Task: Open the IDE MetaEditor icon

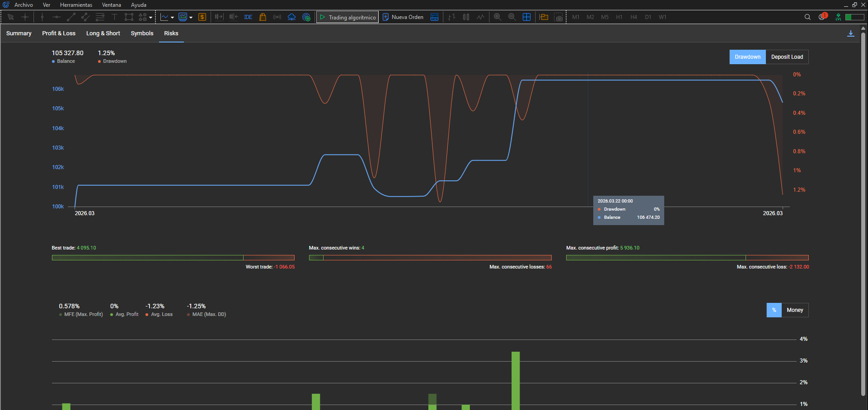Action: [248, 17]
